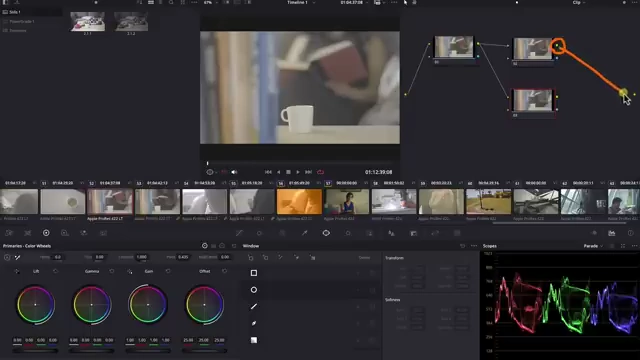Reset the Window palette

[x=462, y=246]
